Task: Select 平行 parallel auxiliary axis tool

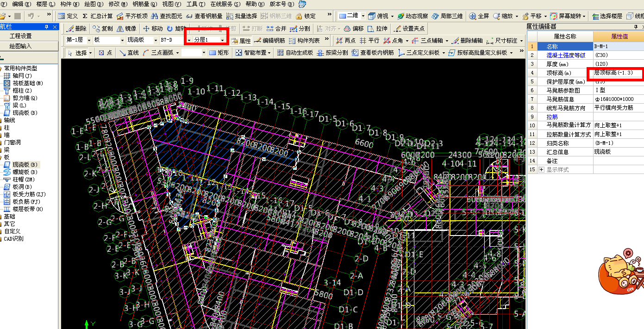Action: click(369, 41)
